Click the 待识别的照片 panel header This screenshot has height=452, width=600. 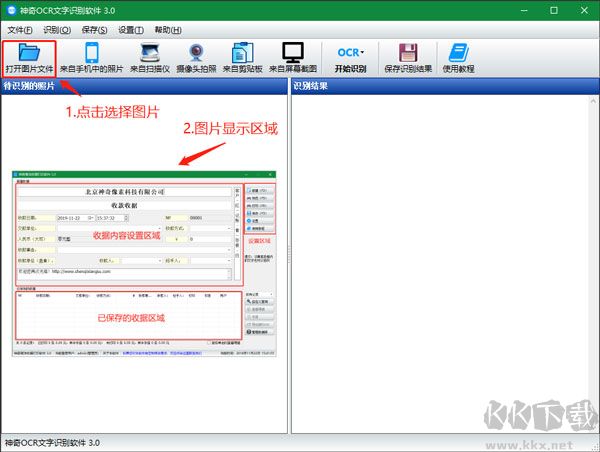click(144, 86)
